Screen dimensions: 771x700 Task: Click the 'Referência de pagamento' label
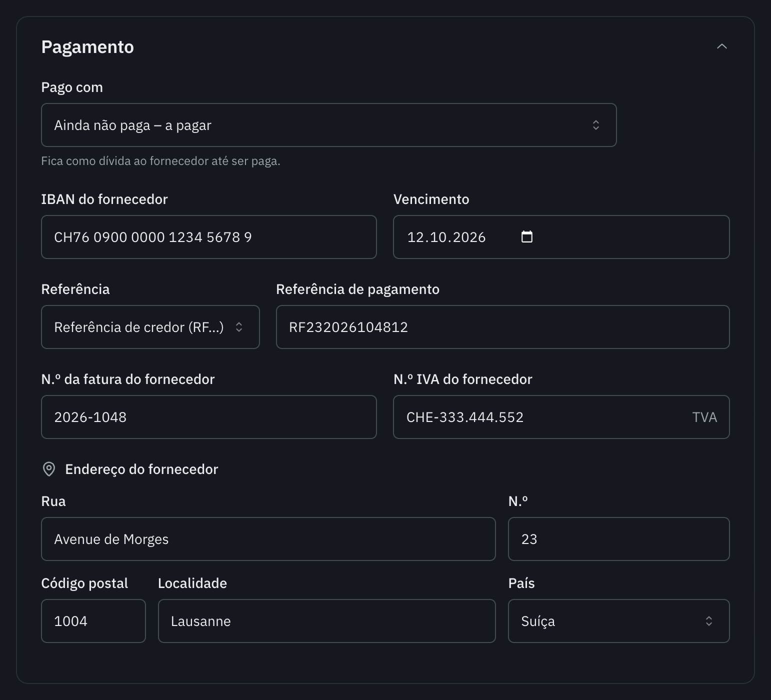[357, 289]
